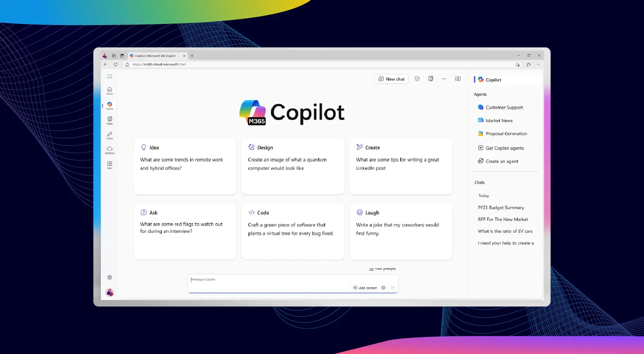Open the settings gear icon

pyautogui.click(x=110, y=278)
